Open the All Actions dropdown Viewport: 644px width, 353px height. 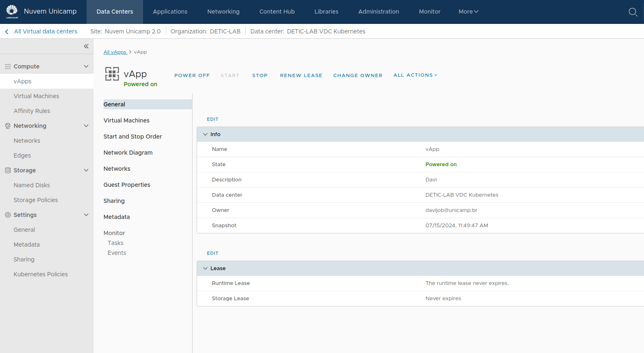tap(415, 75)
